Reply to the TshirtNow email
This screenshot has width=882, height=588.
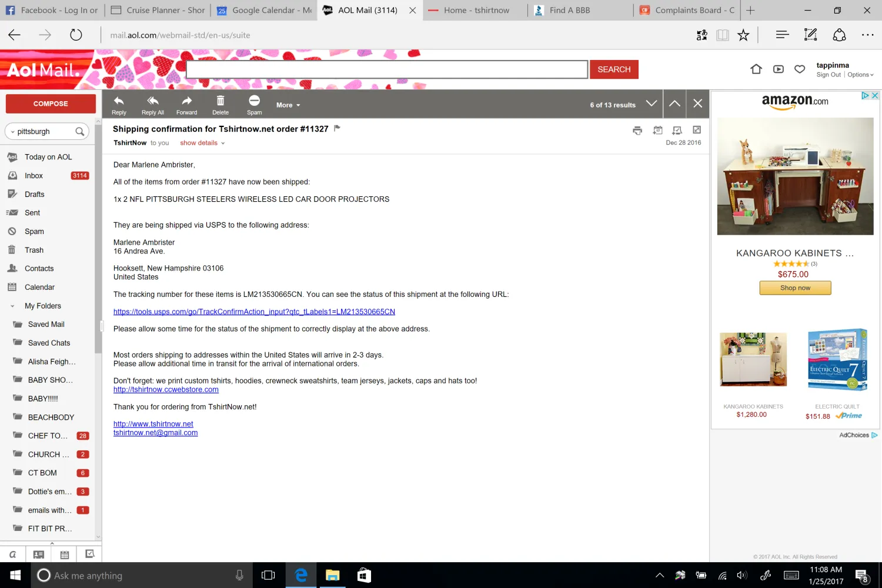pos(119,105)
